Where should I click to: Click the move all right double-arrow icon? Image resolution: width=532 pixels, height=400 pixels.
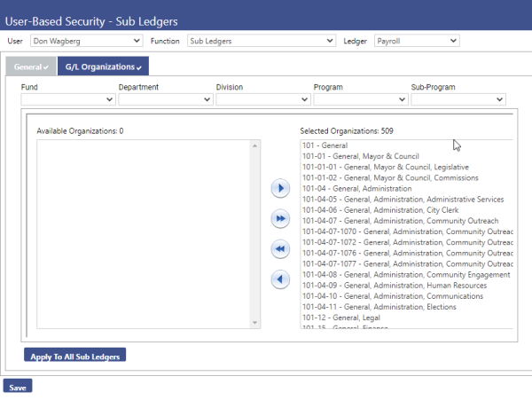pyautogui.click(x=280, y=218)
